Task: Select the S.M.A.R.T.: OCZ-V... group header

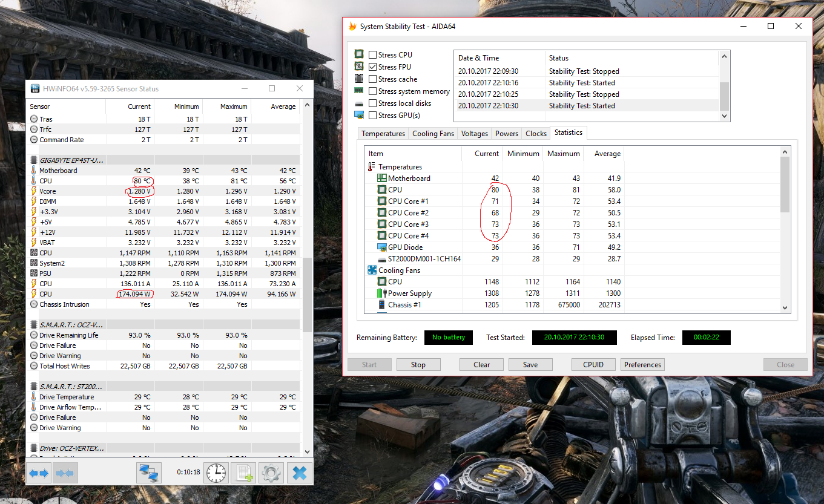Action: pyautogui.click(x=165, y=325)
